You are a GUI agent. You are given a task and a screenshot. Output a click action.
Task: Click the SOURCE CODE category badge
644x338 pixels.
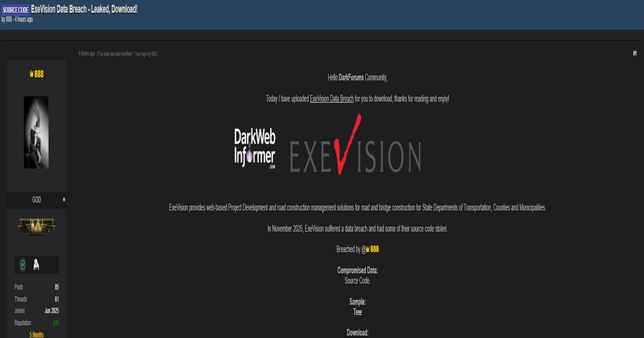pyautogui.click(x=16, y=9)
